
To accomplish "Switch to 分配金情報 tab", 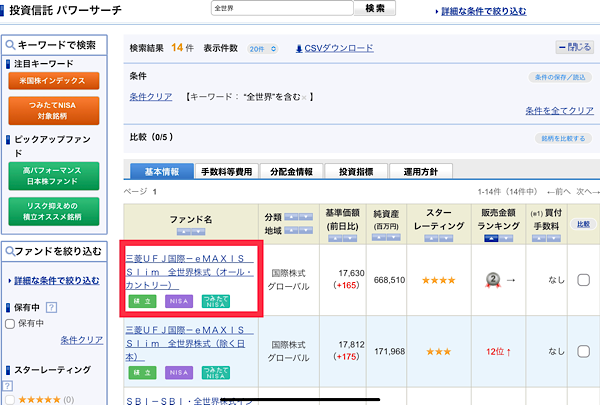I will [292, 171].
